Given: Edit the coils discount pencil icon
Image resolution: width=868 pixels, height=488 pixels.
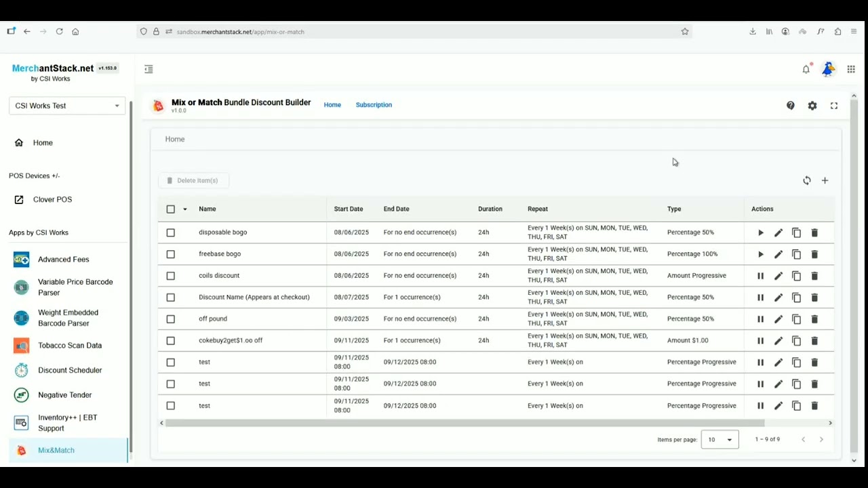Looking at the screenshot, I should tap(778, 276).
